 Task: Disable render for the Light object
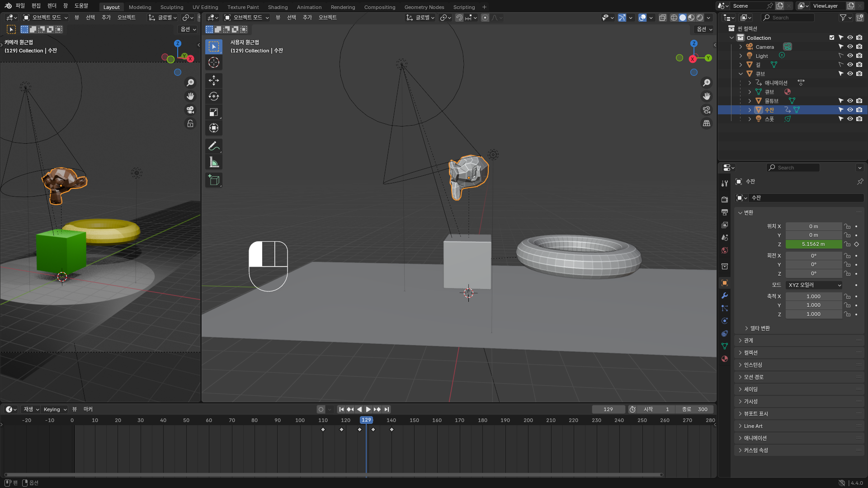[859, 56]
